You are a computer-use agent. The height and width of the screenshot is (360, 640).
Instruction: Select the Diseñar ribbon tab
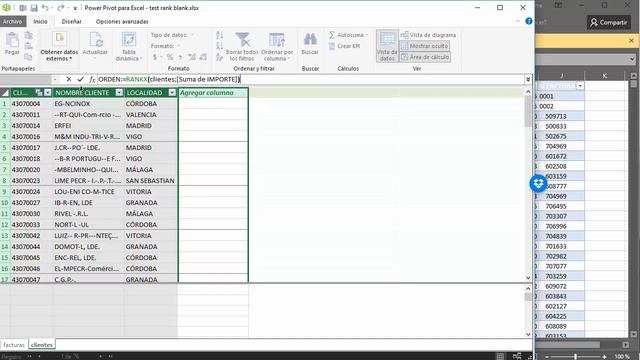coord(71,22)
